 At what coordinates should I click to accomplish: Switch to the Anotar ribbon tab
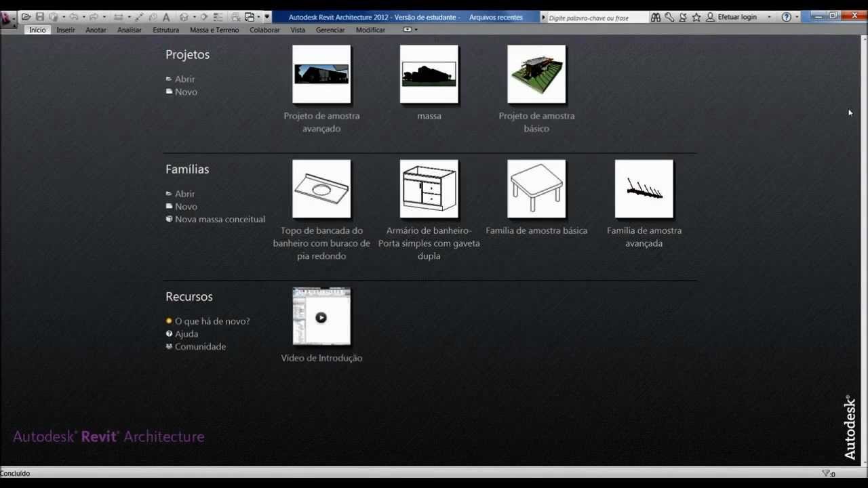pos(96,30)
